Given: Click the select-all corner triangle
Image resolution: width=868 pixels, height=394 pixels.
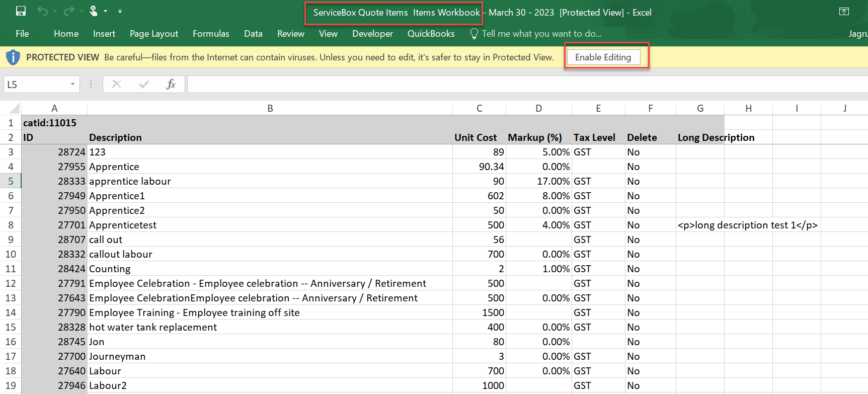Looking at the screenshot, I should pos(15,108).
